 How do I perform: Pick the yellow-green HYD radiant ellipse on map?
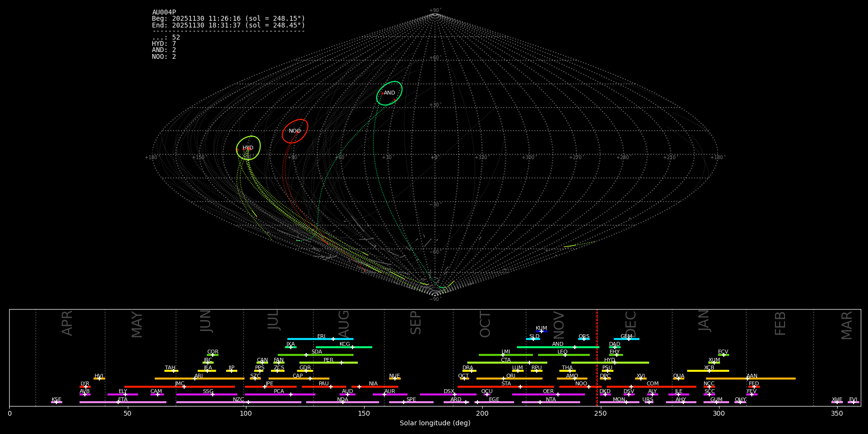coord(248,148)
